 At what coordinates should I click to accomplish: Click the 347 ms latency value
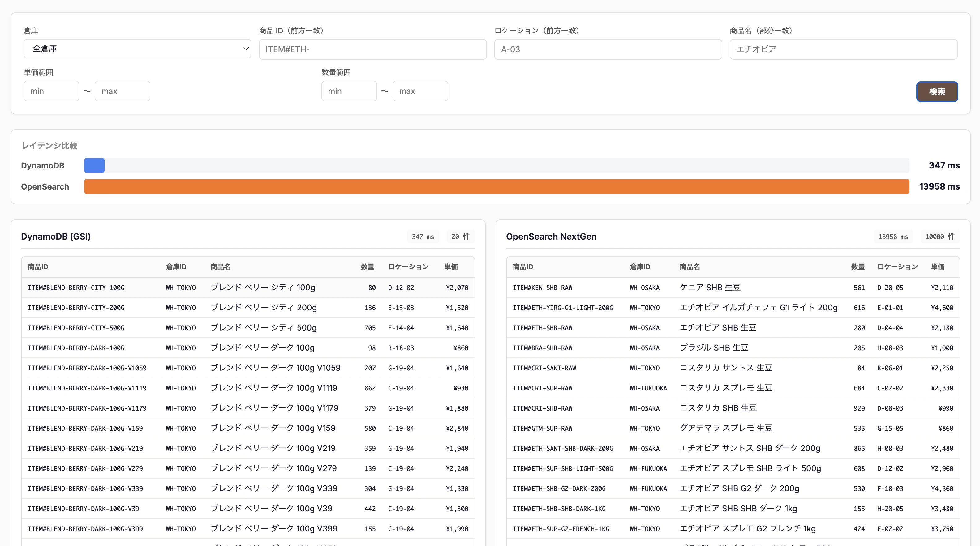[944, 165]
